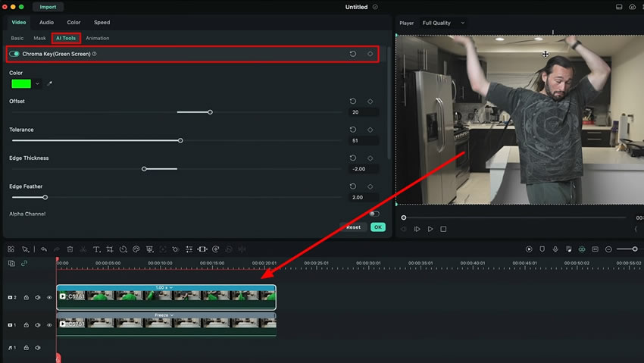Image resolution: width=644 pixels, height=363 pixels.
Task: Select the Crop tool in the timeline toolbar
Action: coord(110,249)
